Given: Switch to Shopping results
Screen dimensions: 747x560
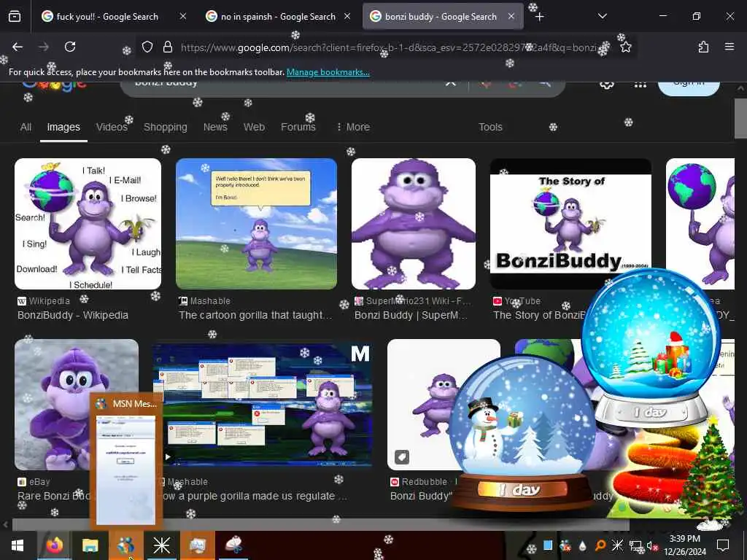Looking at the screenshot, I should (166, 127).
